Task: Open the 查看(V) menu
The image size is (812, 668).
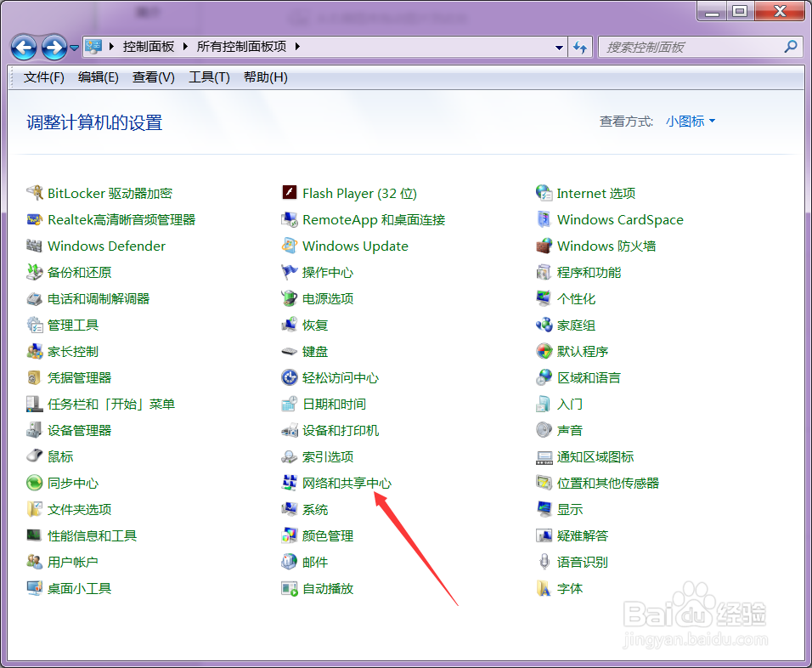Action: click(x=153, y=76)
